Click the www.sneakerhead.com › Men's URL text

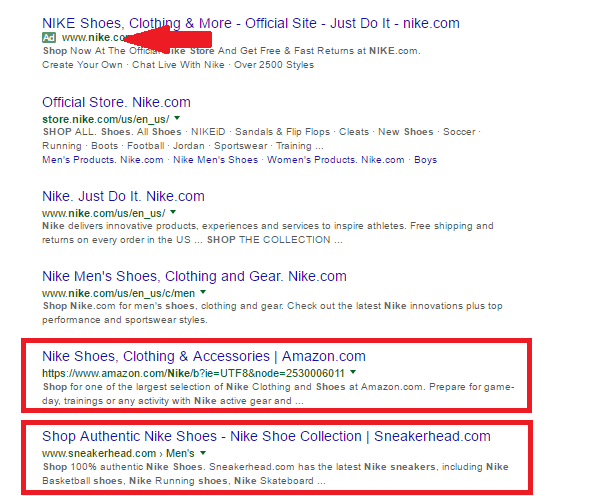pyautogui.click(x=118, y=453)
